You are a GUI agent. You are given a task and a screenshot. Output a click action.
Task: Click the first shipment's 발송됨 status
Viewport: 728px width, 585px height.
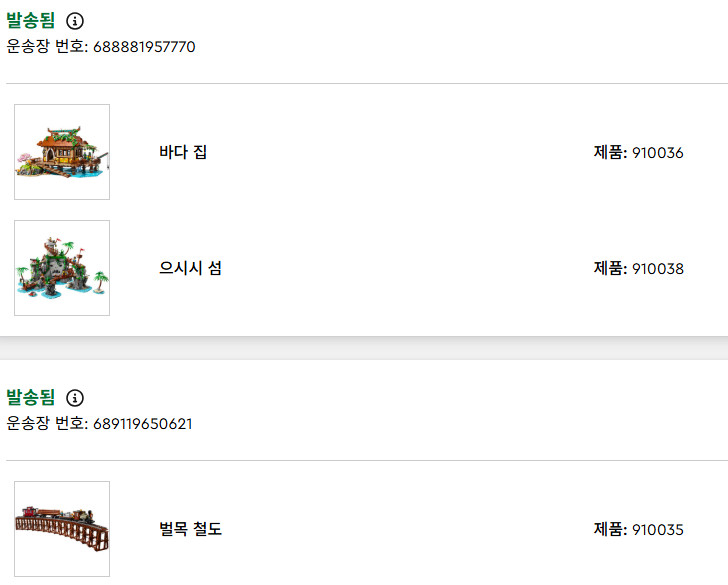(31, 20)
